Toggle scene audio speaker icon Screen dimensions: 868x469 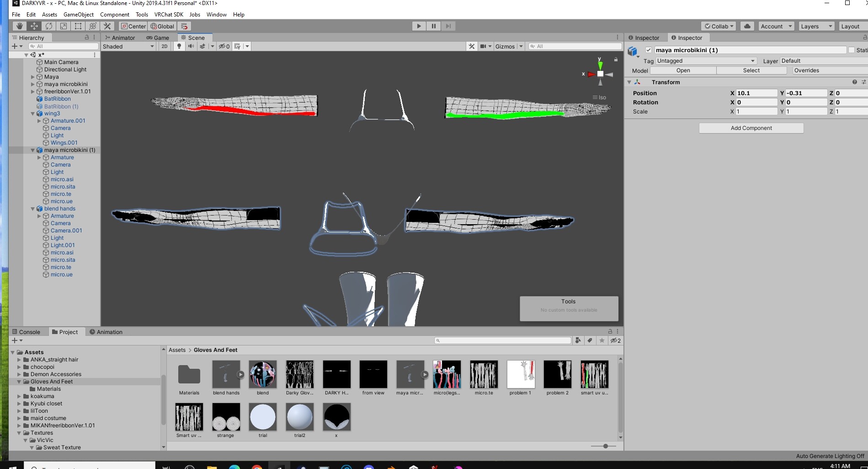pos(191,46)
